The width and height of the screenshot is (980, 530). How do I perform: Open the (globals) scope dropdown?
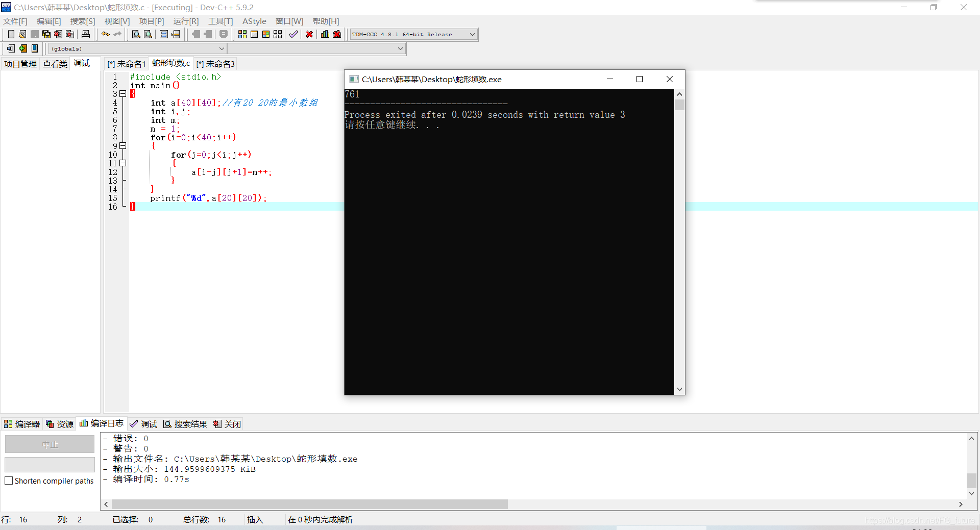(x=222, y=48)
